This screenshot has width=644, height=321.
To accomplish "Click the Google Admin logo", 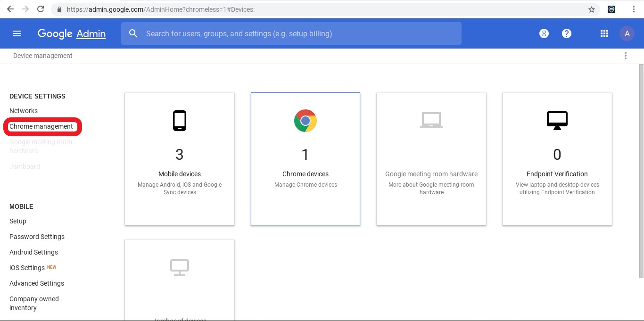I will pos(72,33).
